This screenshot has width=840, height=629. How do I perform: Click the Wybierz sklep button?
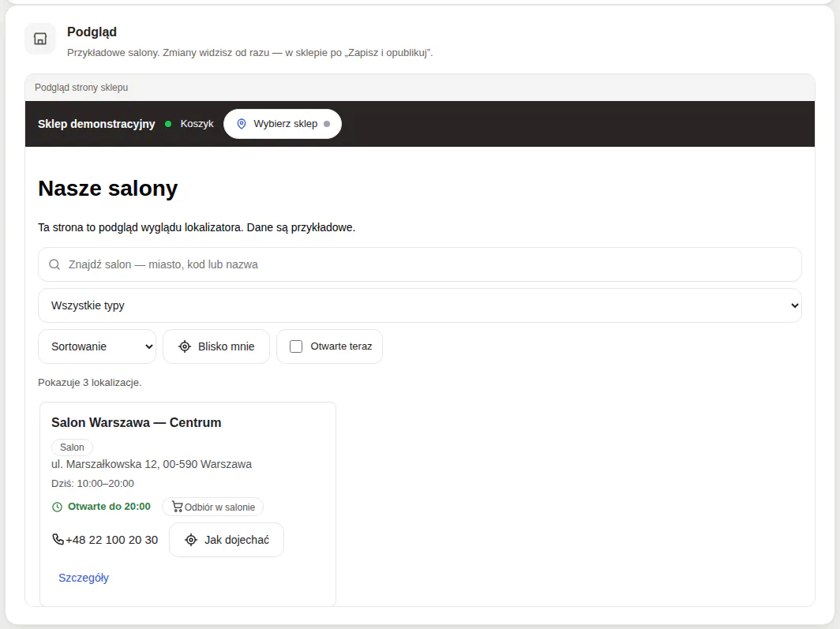click(283, 124)
